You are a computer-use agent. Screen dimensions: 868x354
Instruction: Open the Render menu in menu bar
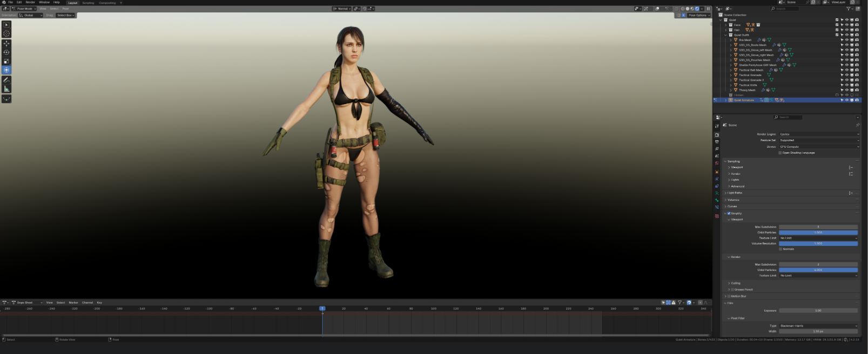(30, 2)
